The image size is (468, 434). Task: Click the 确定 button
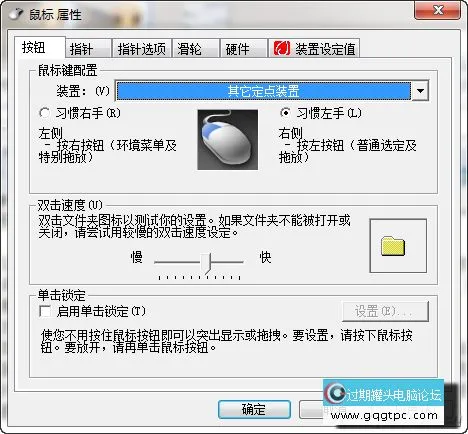254,409
